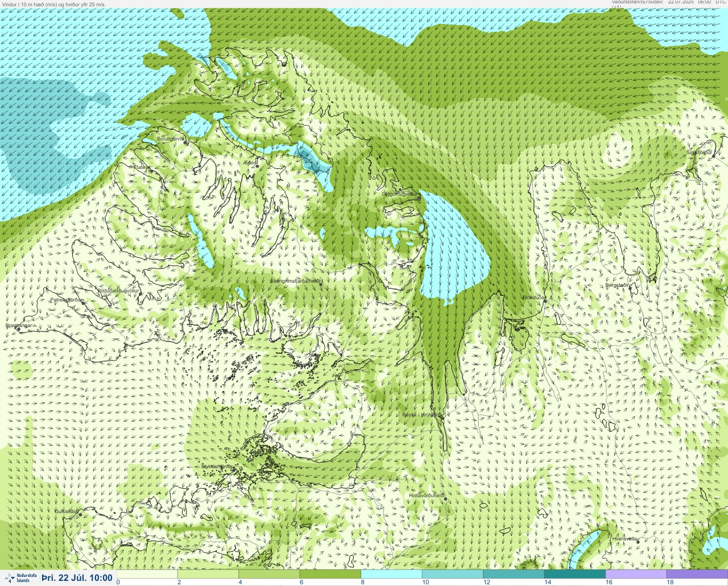Click the Flateyri station label
Screen dimensions: 728x586
point(142,167)
